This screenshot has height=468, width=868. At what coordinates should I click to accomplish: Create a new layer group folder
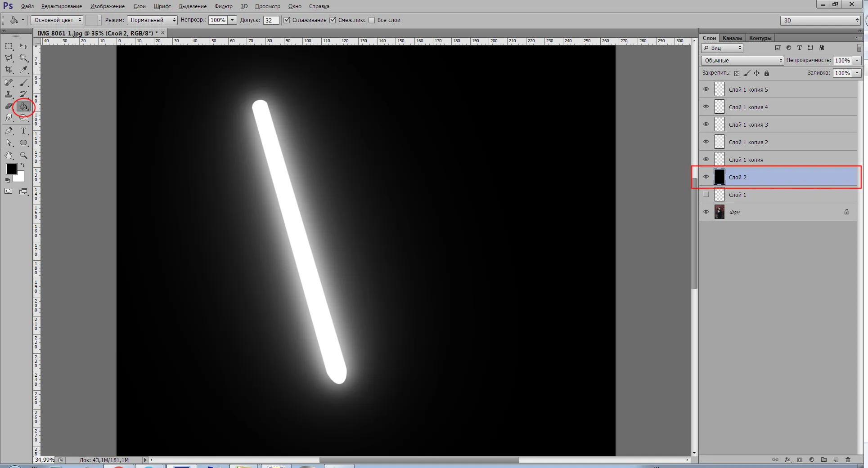click(x=824, y=460)
